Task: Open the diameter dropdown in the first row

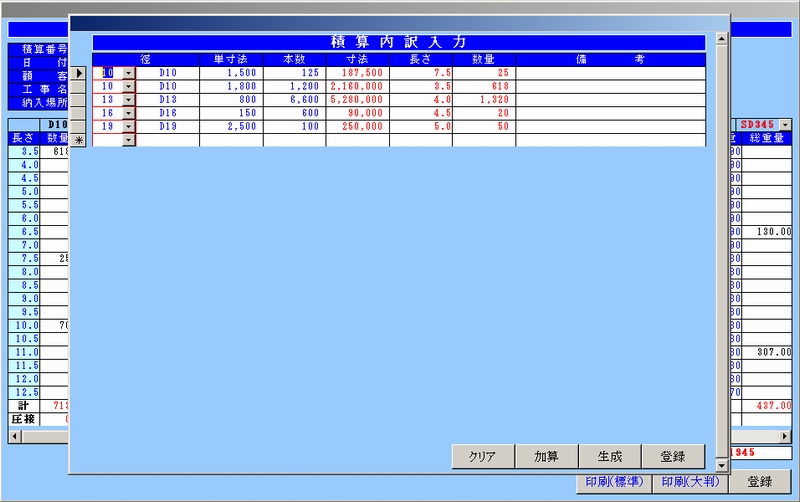Action: click(128, 73)
